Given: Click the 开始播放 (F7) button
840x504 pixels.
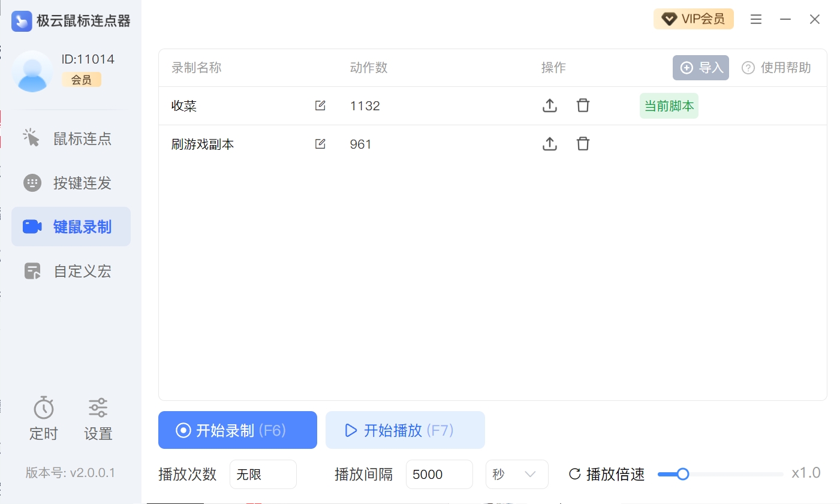Looking at the screenshot, I should point(405,430).
